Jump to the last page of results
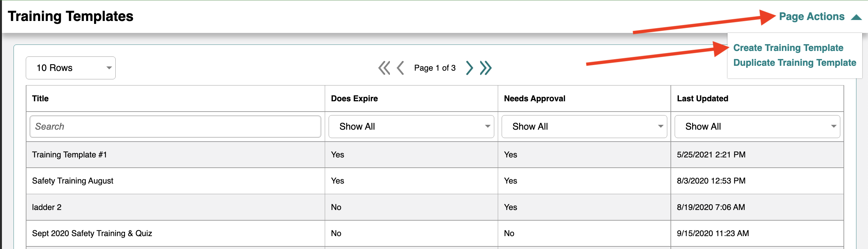The width and height of the screenshot is (868, 249). 486,68
